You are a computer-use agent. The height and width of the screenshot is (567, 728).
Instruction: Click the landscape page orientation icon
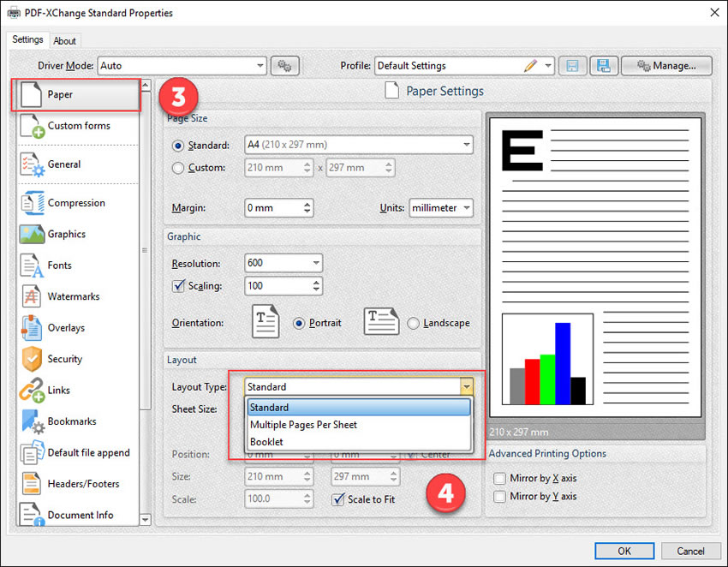(381, 321)
